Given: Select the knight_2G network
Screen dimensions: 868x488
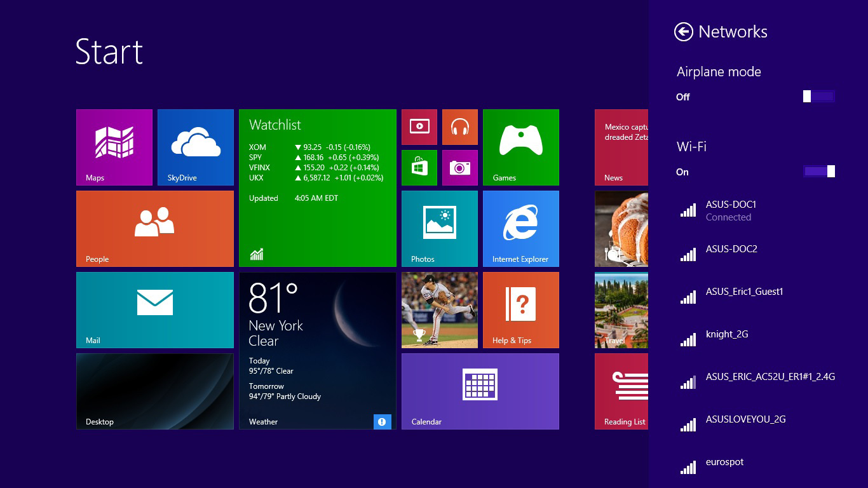Looking at the screenshot, I should 759,338.
